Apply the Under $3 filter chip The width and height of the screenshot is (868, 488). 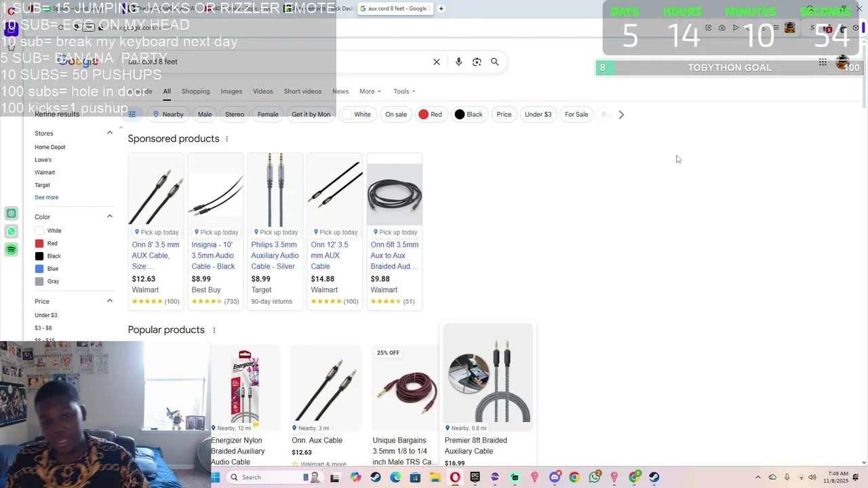point(538,115)
